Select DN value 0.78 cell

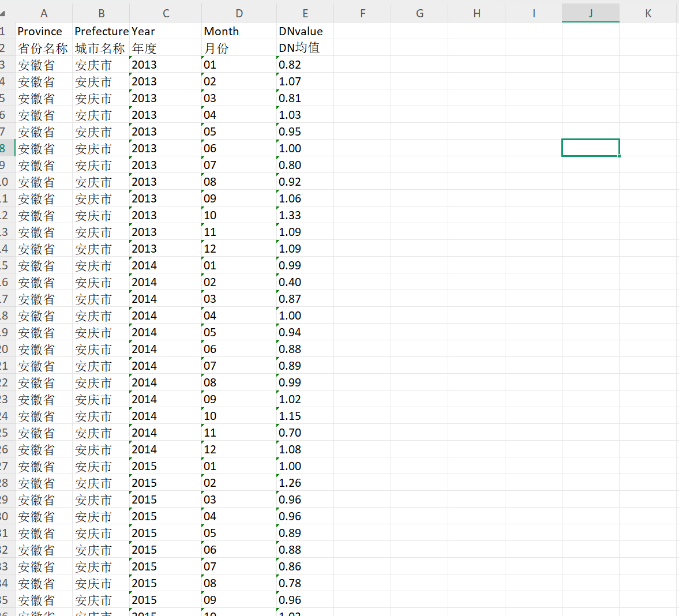tap(305, 584)
